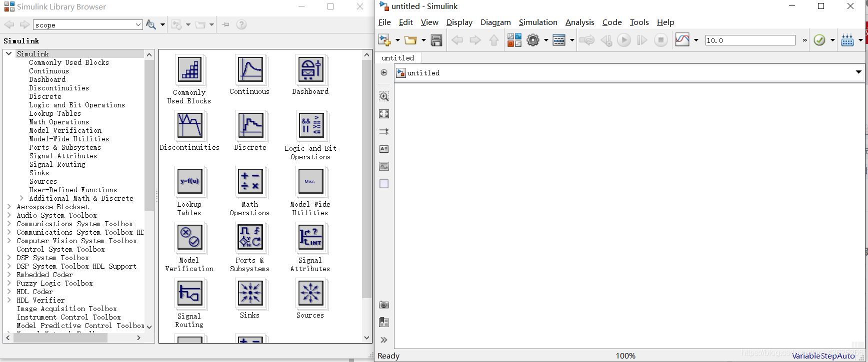868x362 pixels.
Task: Click the Area box tool in palette
Action: [384, 184]
